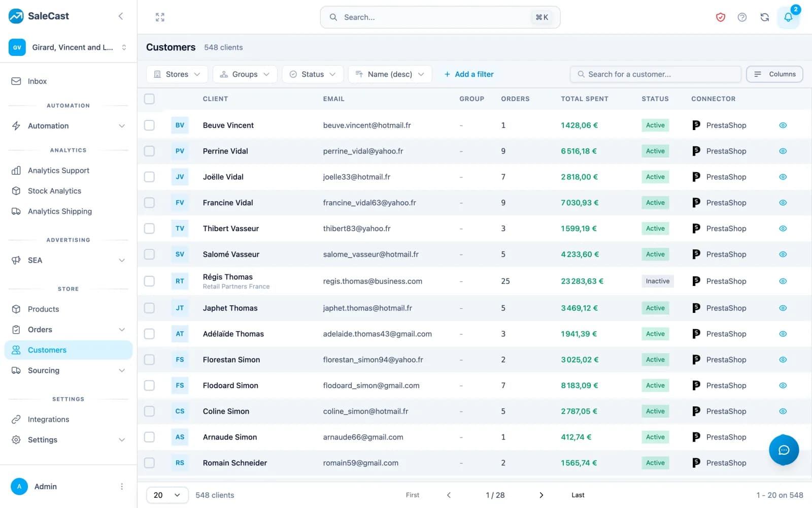This screenshot has width=812, height=508.
Task: Select Joëlle Vidal row checkbox
Action: [x=149, y=177]
